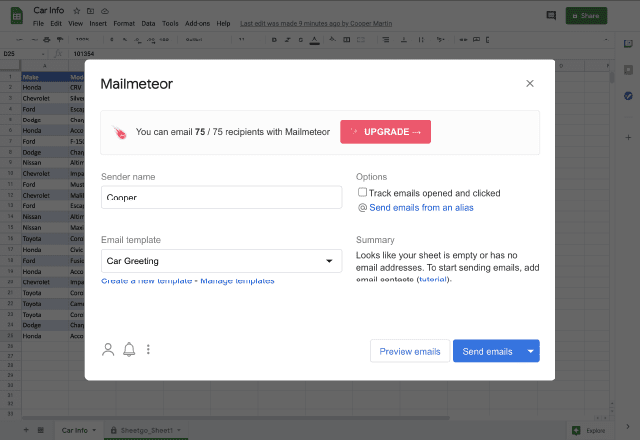Viewport: 640px width, 440px height.
Task: Enable Track emails opened and clicked checkbox
Action: click(362, 192)
